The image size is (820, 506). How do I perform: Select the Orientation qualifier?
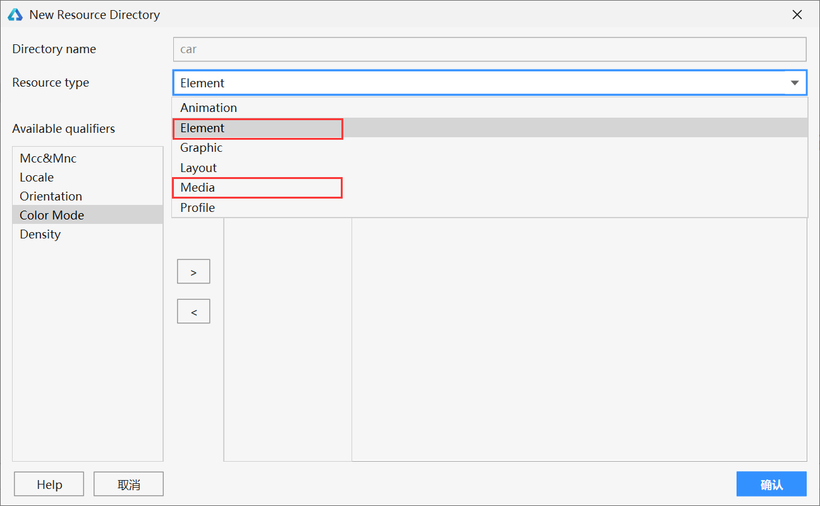click(88, 196)
